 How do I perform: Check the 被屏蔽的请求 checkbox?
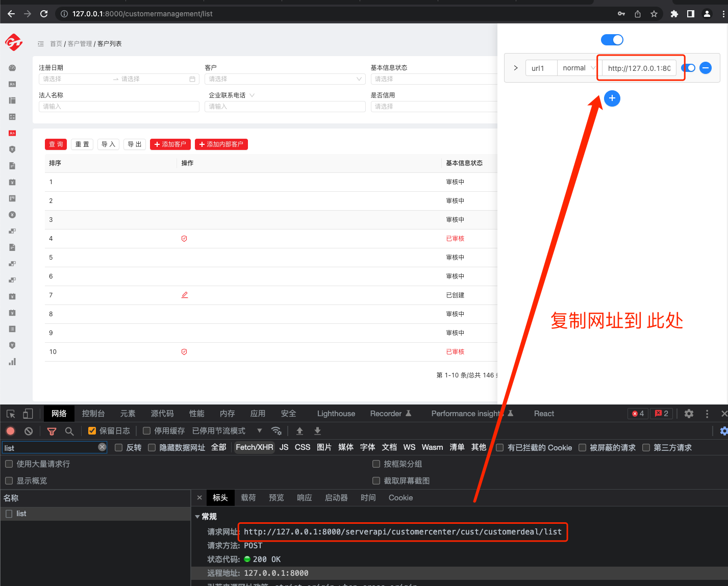pyautogui.click(x=582, y=448)
